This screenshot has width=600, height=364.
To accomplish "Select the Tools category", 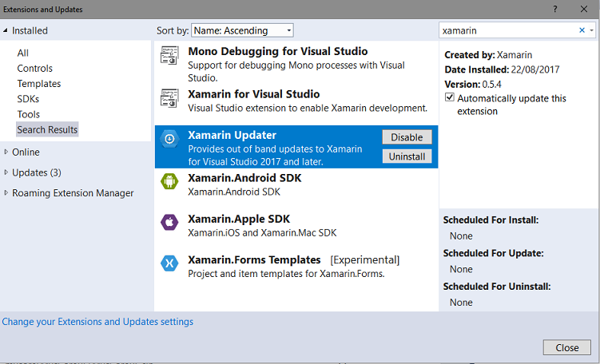I will pyautogui.click(x=28, y=114).
